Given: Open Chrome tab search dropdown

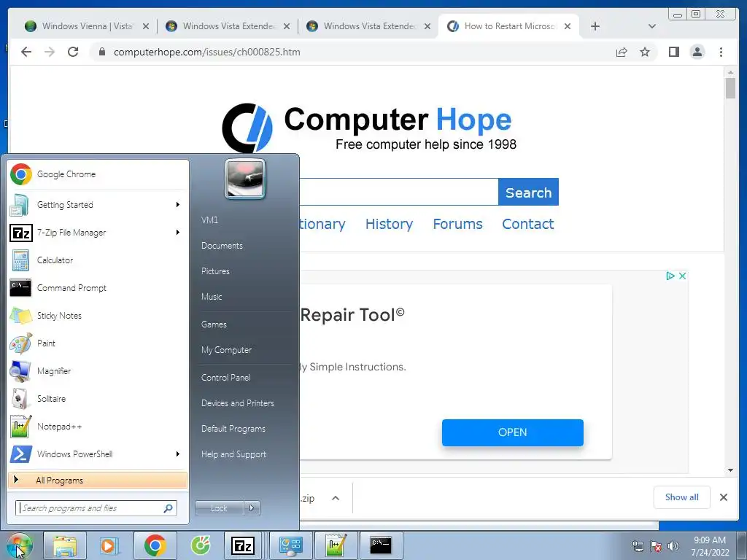Looking at the screenshot, I should click(x=651, y=26).
